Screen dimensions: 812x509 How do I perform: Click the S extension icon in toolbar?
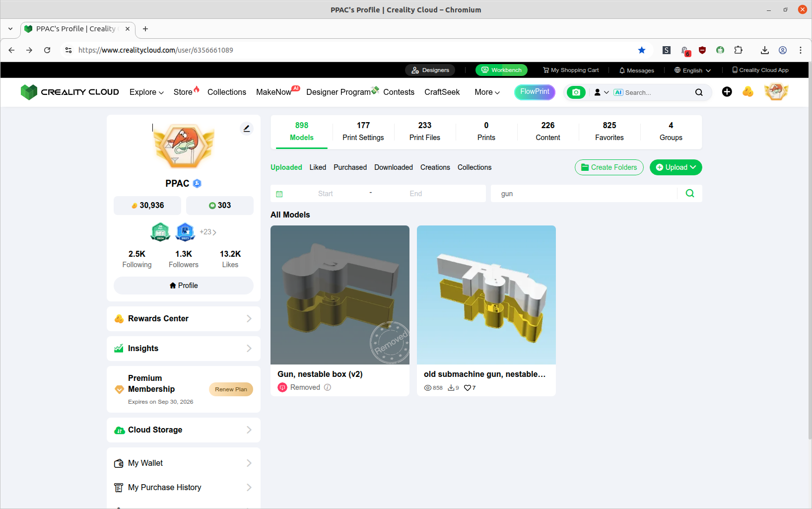coord(667,50)
